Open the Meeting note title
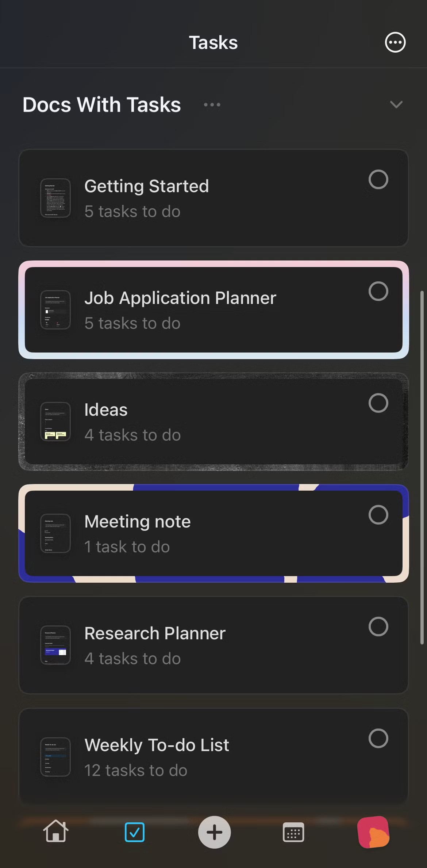 point(138,521)
